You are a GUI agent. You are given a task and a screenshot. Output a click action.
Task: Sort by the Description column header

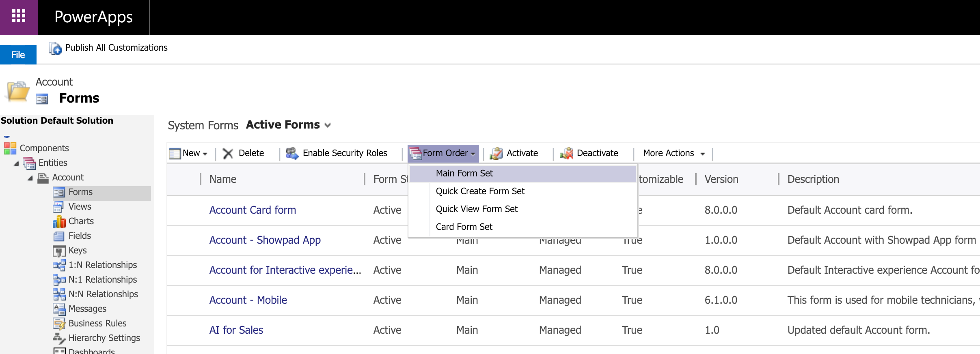(x=813, y=179)
